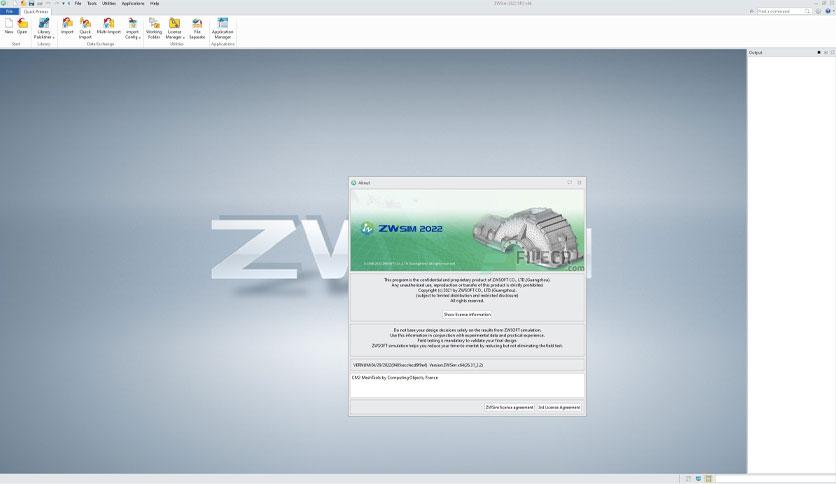
Task: Open the Tools menu
Action: coord(92,3)
